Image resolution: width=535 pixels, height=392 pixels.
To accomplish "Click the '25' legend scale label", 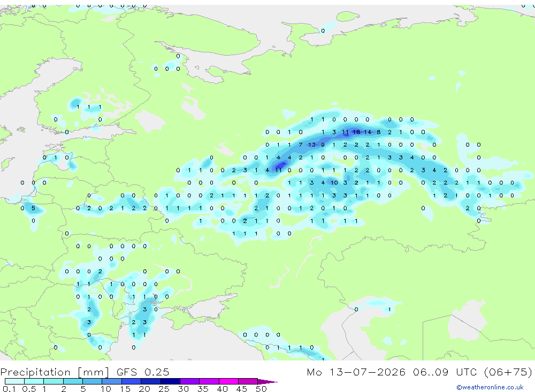I will tap(164, 389).
